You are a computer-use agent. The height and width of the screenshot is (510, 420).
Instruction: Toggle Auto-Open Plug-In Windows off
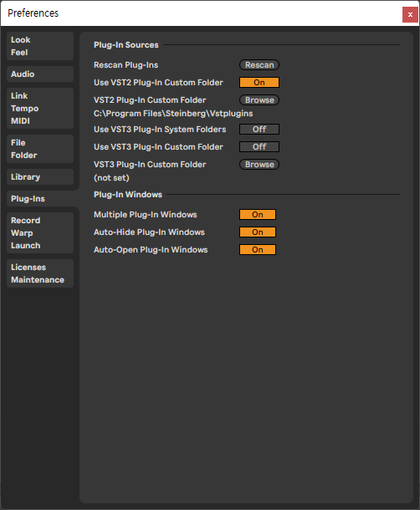258,250
